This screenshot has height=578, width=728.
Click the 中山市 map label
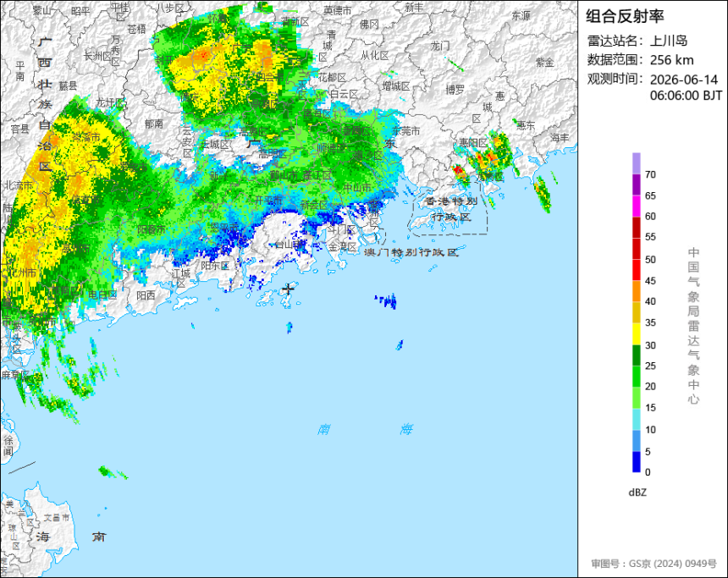tap(357, 188)
